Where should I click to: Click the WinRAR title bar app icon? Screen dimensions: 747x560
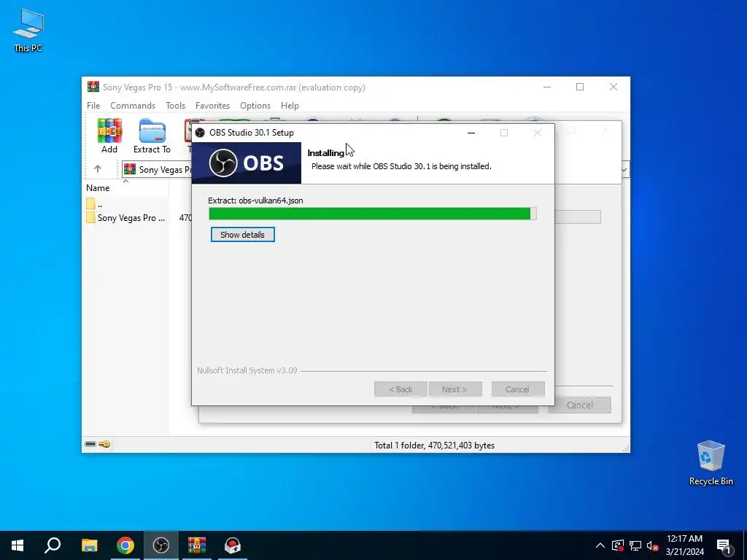[93, 87]
